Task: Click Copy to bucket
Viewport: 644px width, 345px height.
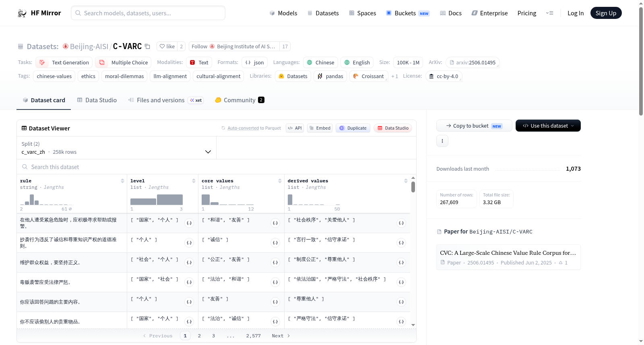Action: [x=474, y=126]
